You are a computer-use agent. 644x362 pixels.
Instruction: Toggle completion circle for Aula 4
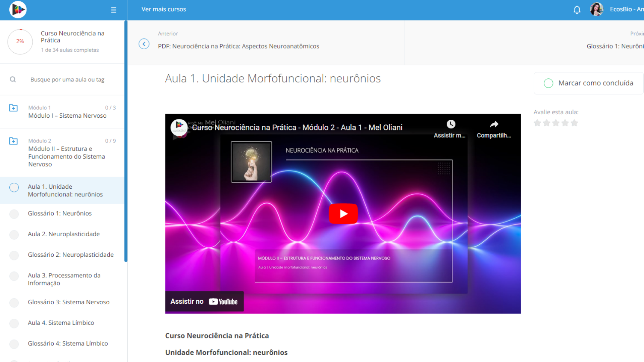[x=14, y=323]
